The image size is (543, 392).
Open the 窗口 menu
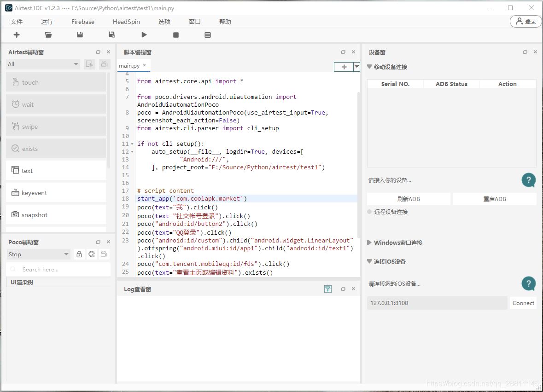pyautogui.click(x=195, y=22)
